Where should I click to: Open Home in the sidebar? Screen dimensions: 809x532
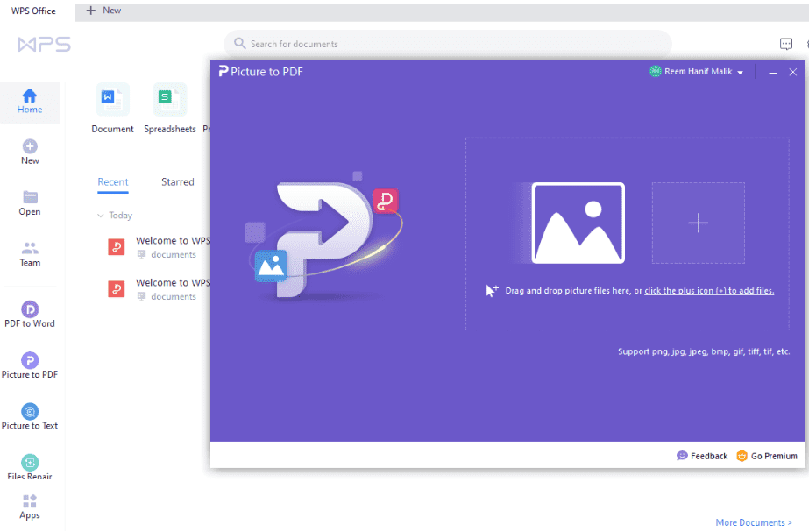30,101
